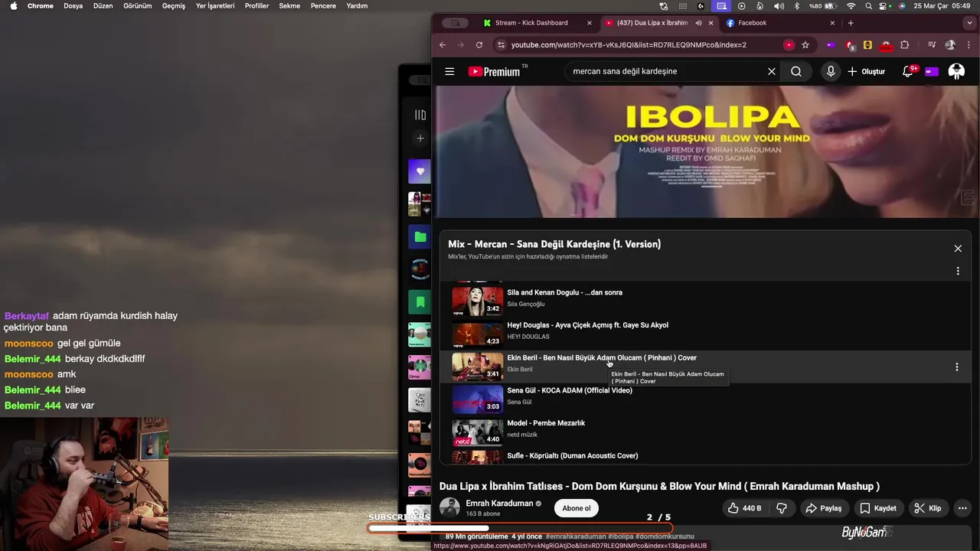Add new item in background window sidebar
The width and height of the screenshot is (980, 551).
point(420,139)
